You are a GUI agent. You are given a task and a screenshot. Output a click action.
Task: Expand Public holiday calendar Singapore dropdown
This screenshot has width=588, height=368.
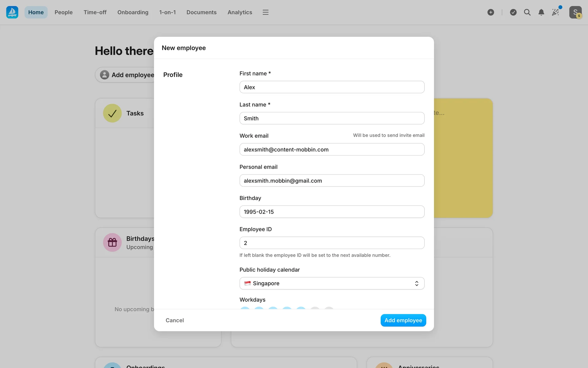[x=332, y=283]
